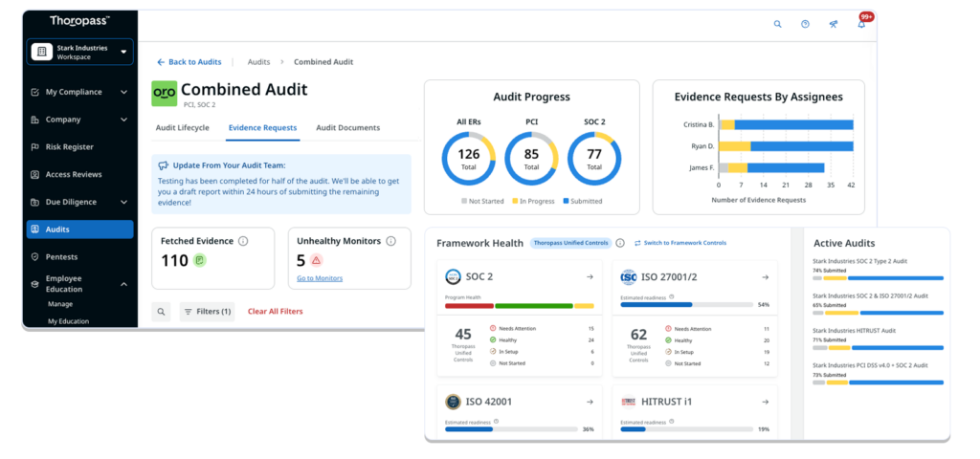Collapse Employee Education sidebar section

[x=123, y=284]
